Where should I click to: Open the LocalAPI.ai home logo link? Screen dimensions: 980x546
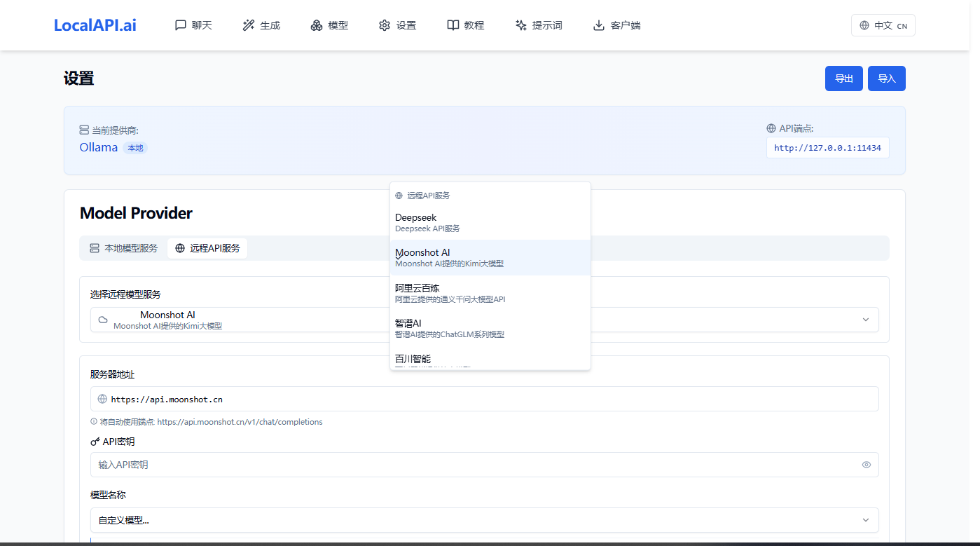coord(95,25)
